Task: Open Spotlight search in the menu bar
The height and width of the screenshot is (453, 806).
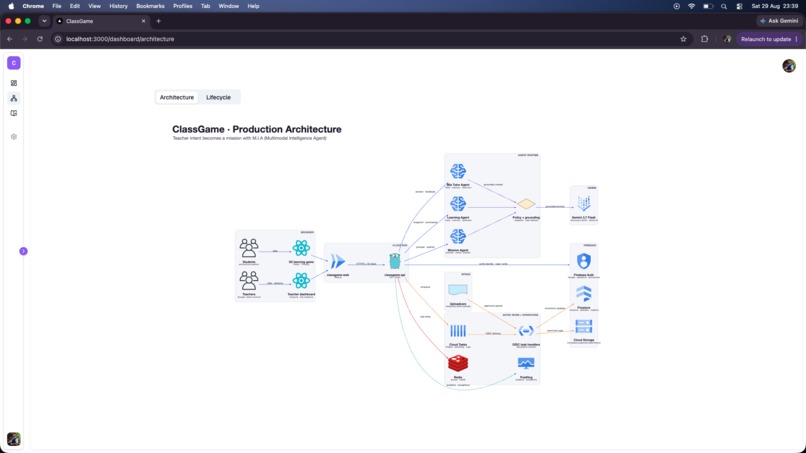Action: point(724,6)
